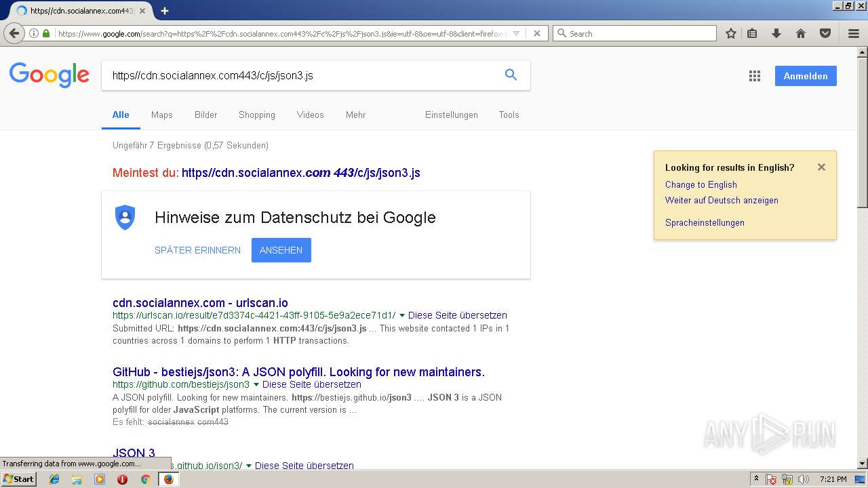This screenshot has width=868, height=488.
Task: Launch Internet Explorer from taskbar
Action: pos(54,479)
